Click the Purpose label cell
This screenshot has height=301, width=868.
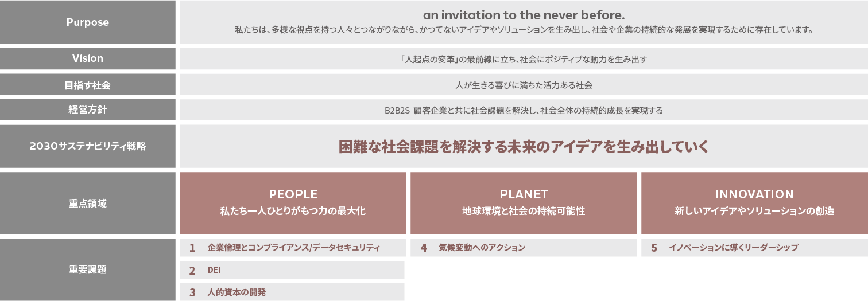[x=87, y=22]
